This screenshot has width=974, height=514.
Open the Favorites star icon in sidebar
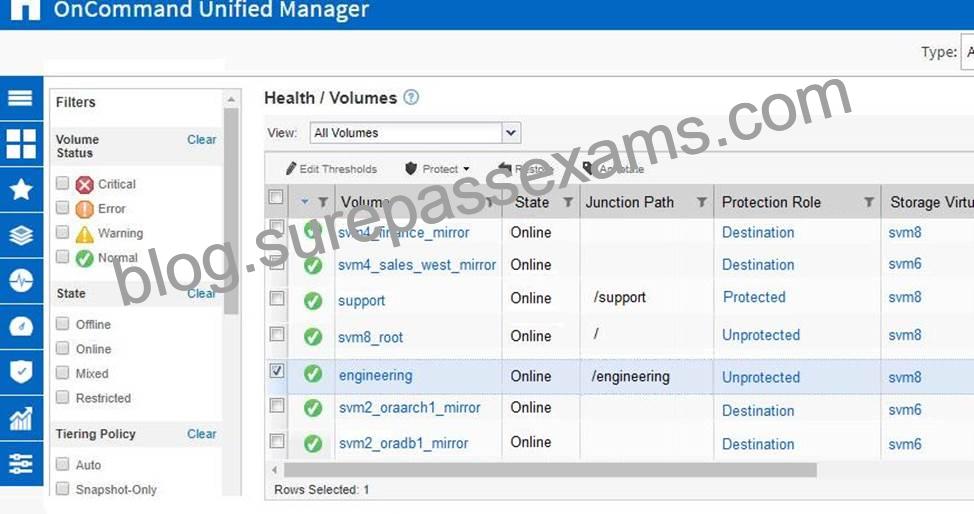tap(20, 189)
